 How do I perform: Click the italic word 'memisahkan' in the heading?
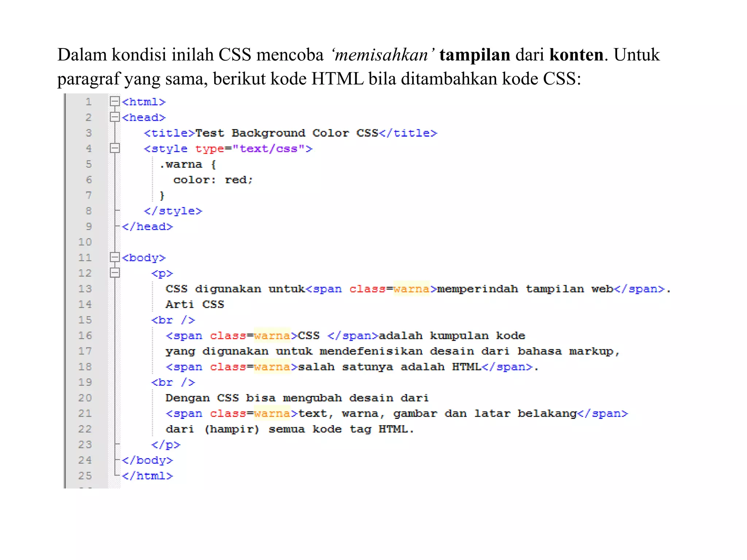point(382,55)
